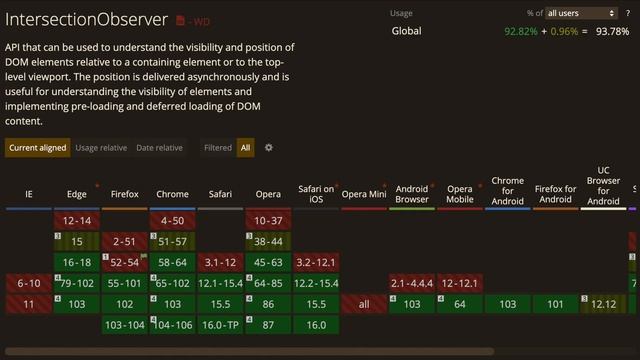Click the Edge column header
Viewport: 640px width, 360px height.
[77, 194]
